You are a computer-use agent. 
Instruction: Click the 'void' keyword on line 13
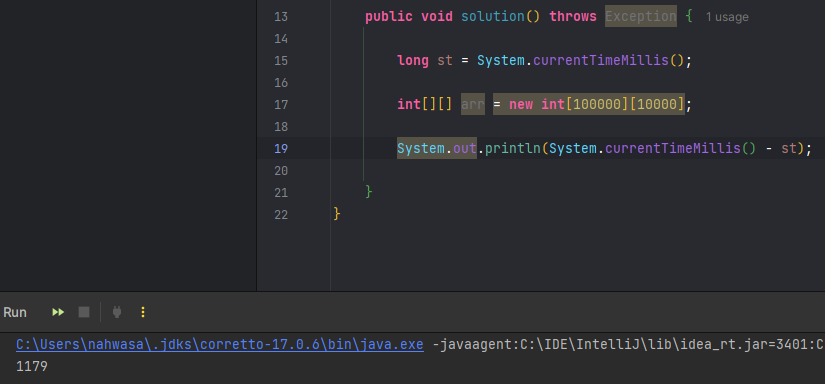437,16
